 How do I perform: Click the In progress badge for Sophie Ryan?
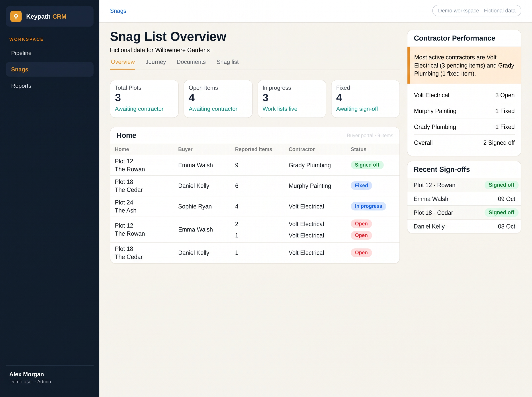coord(368,206)
